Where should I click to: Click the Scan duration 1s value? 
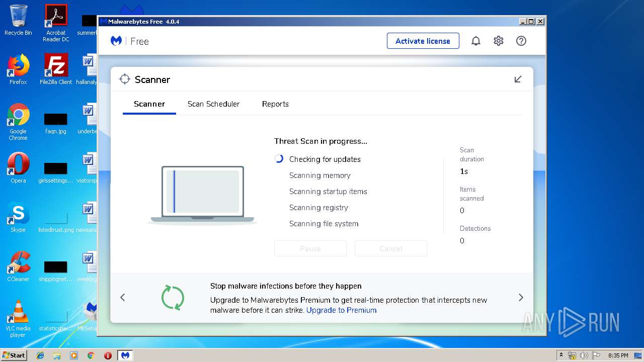pos(464,171)
